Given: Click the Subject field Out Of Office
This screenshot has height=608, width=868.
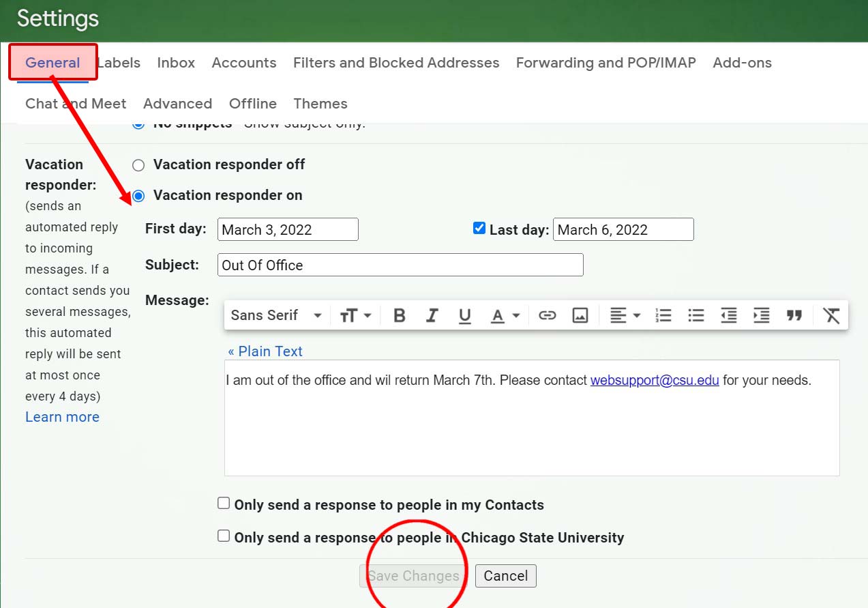Looking at the screenshot, I should coord(400,265).
